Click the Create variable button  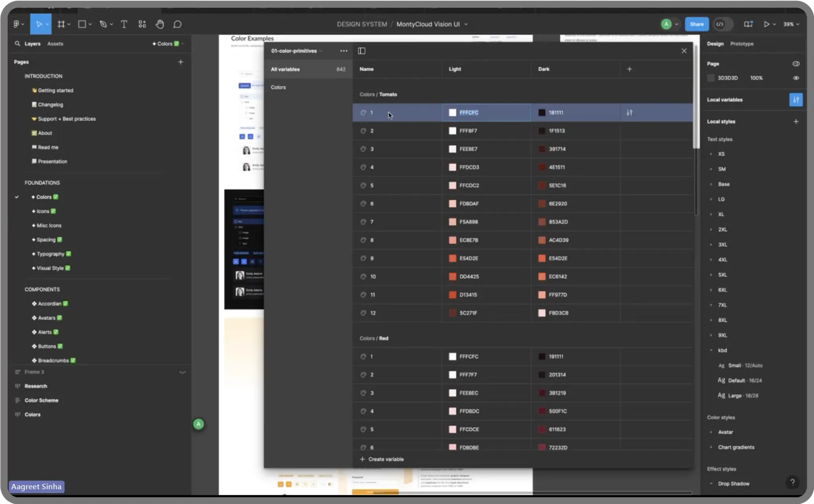pyautogui.click(x=381, y=459)
